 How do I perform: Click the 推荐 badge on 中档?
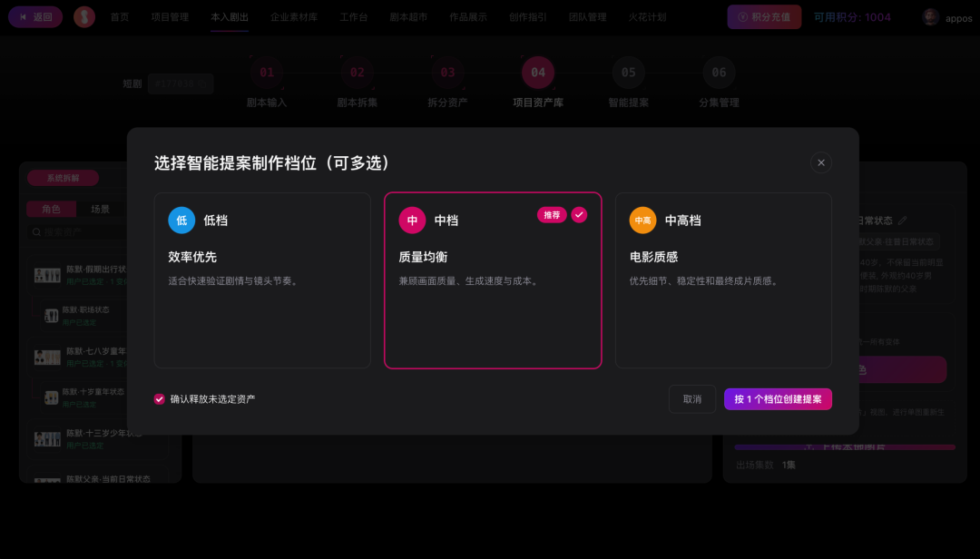pyautogui.click(x=552, y=214)
